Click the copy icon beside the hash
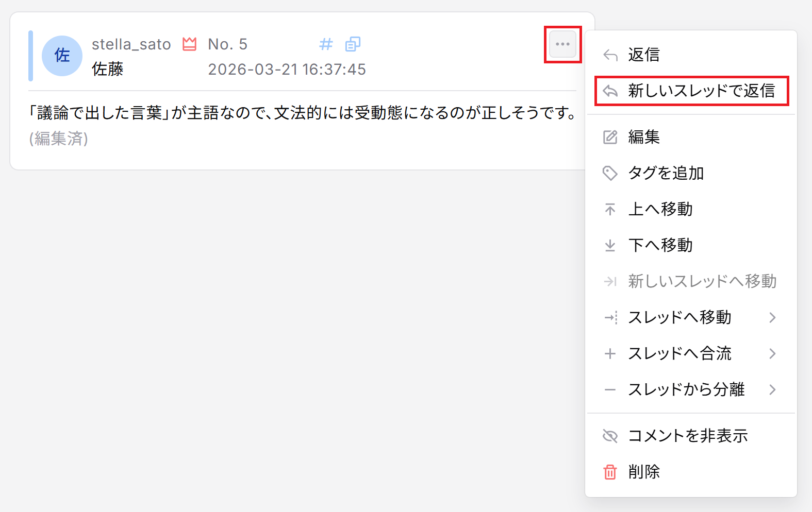Viewport: 812px width, 512px height. click(x=353, y=44)
